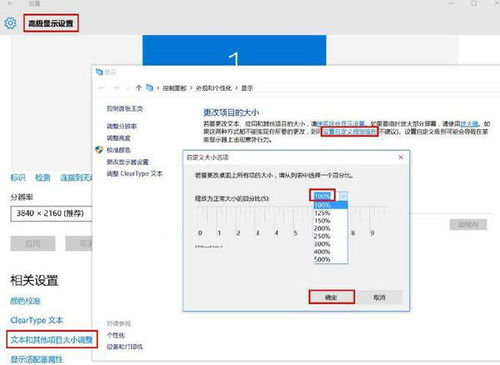500x365 pixels.
Task: Click the Control Panel back navigation arrow
Action: pyautogui.click(x=102, y=88)
